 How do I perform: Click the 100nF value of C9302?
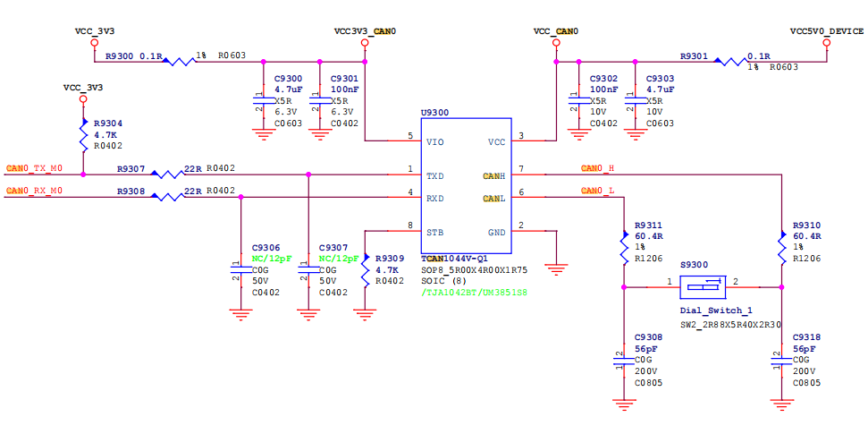[604, 89]
